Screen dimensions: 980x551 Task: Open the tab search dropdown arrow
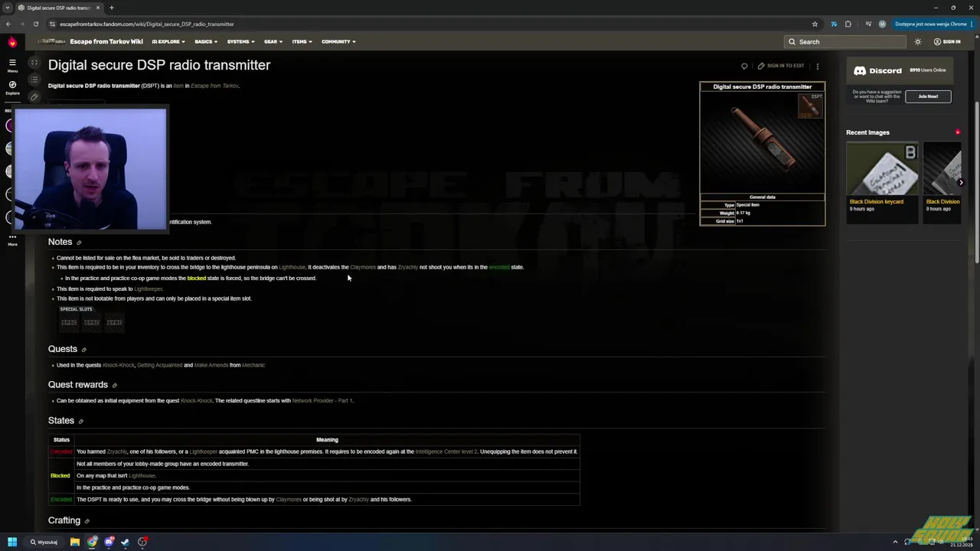(7, 8)
